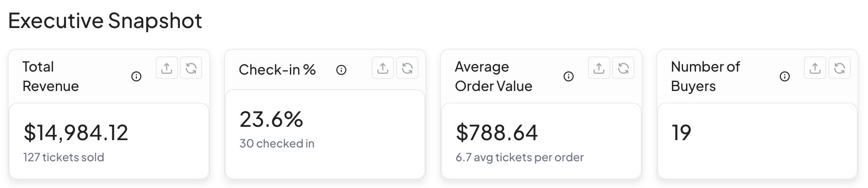
Task: Refresh the Check-in % card
Action: point(407,68)
